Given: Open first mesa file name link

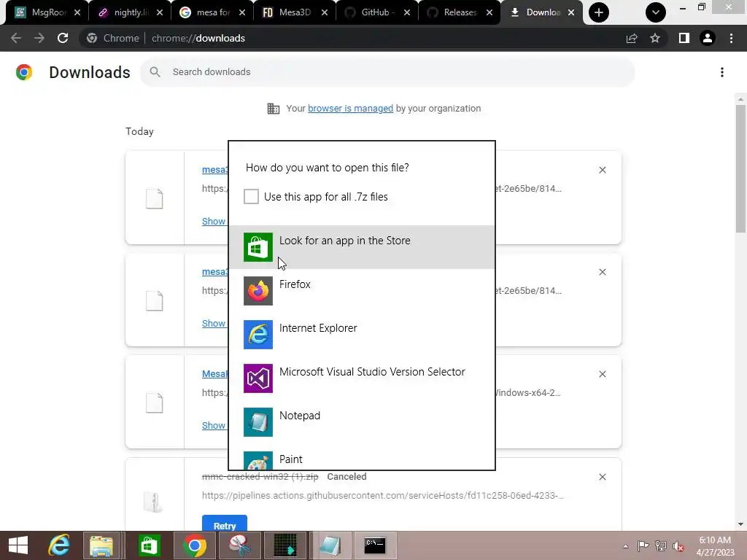Looking at the screenshot, I should pyautogui.click(x=215, y=169).
